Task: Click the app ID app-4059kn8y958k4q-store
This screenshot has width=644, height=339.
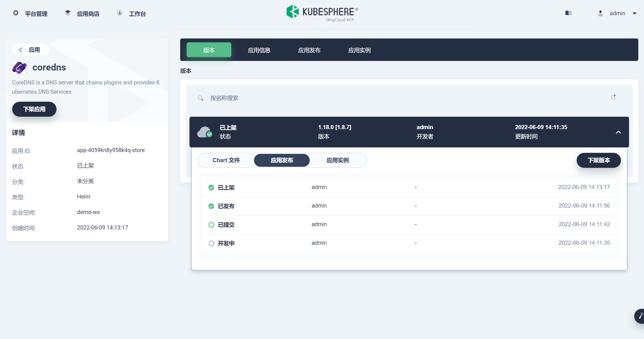Action: click(x=111, y=150)
